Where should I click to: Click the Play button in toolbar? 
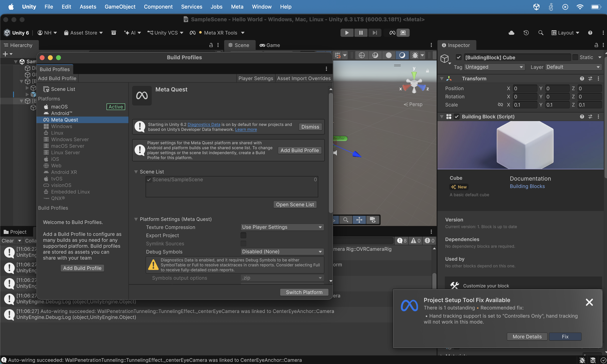pyautogui.click(x=347, y=33)
